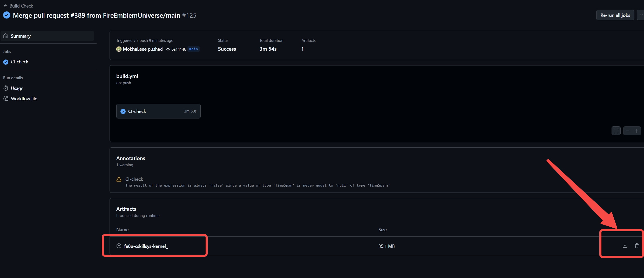Click the download icon for the artifact
Screen dimensions: 644x278
[625, 246]
